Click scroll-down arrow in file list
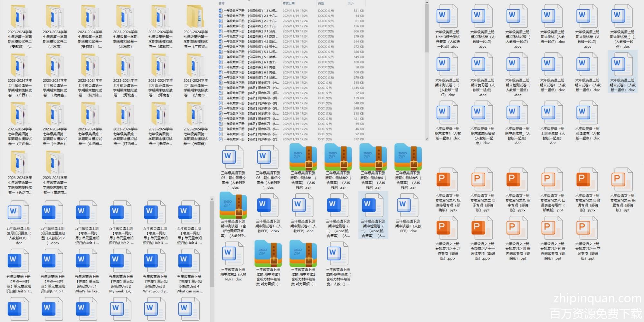 click(x=427, y=139)
